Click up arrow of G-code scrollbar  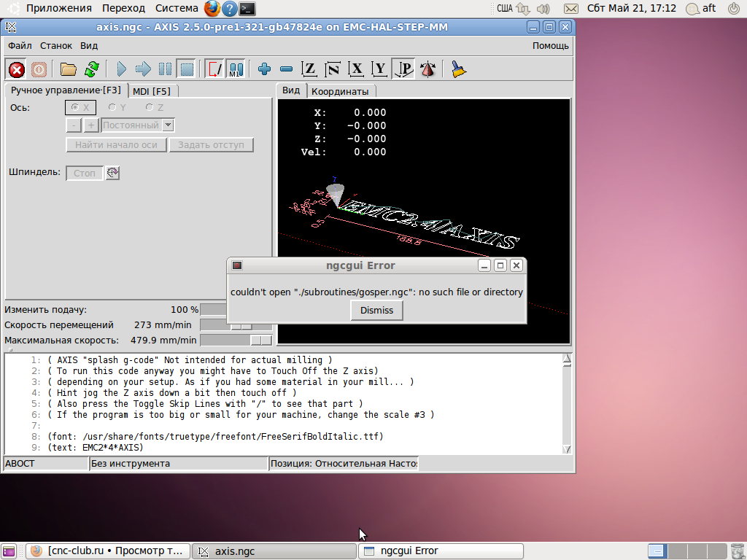567,359
